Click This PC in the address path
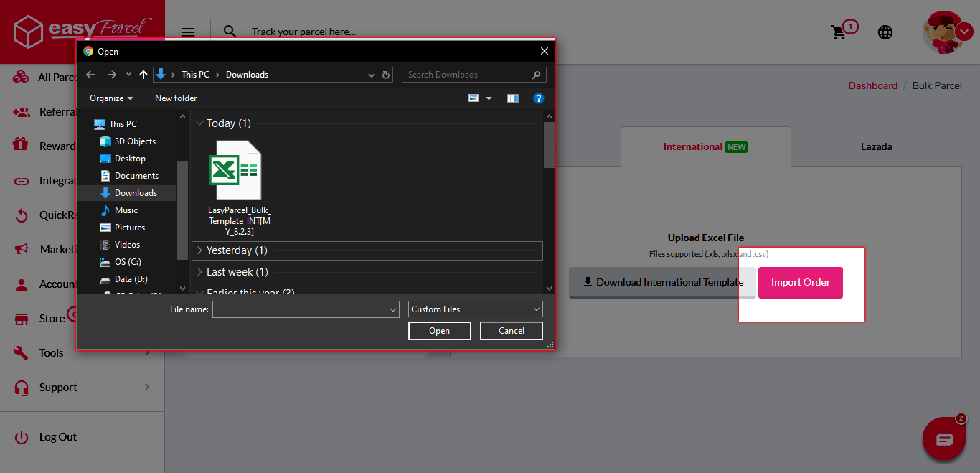Screen dimensions: 980x473 click(195, 75)
